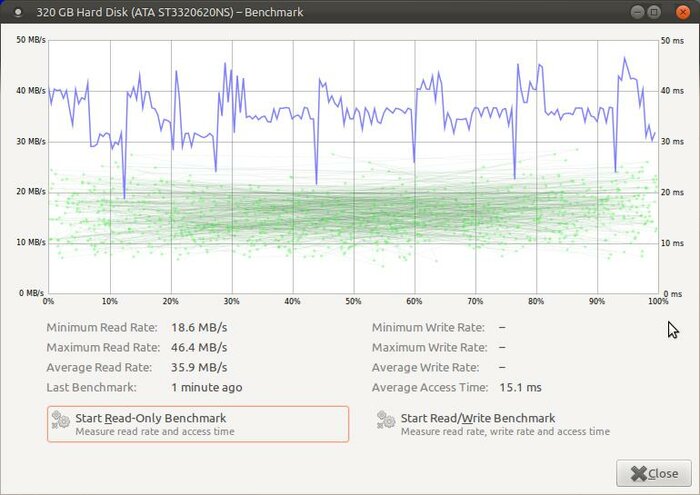The height and width of the screenshot is (495, 700).
Task: Select the '15.1 ms' access time value
Action: pyautogui.click(x=521, y=387)
